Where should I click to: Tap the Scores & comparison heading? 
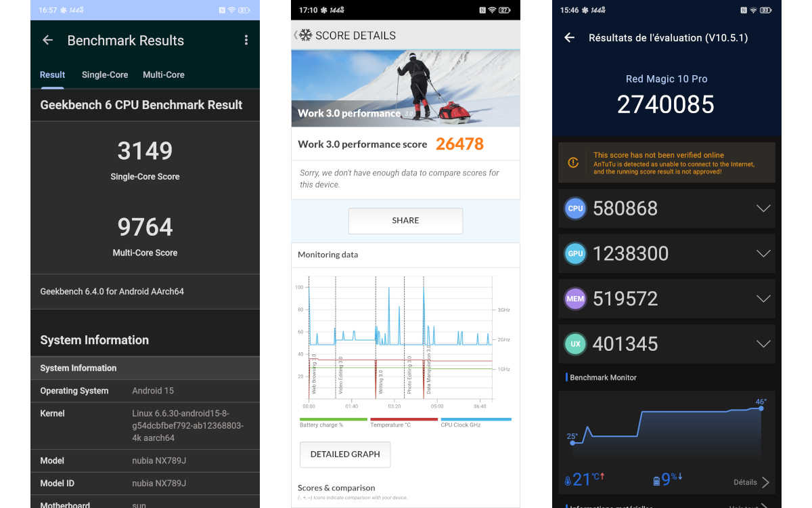[336, 488]
